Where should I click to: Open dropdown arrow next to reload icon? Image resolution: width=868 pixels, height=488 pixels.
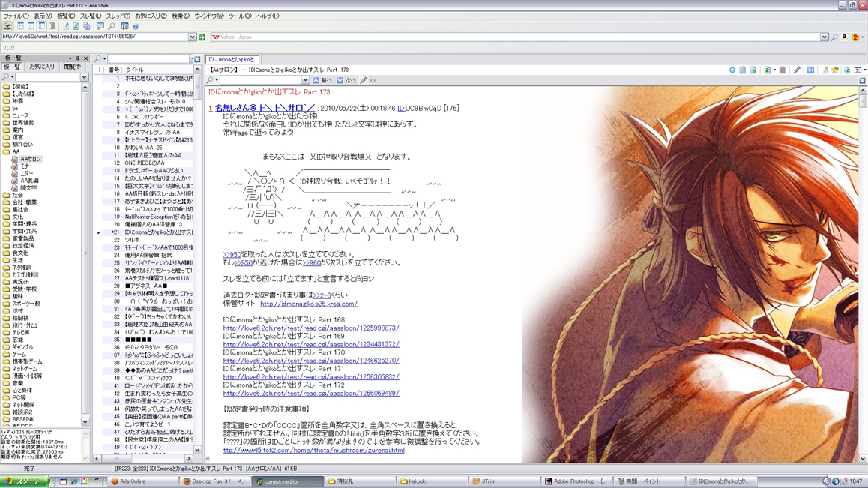tap(774, 70)
